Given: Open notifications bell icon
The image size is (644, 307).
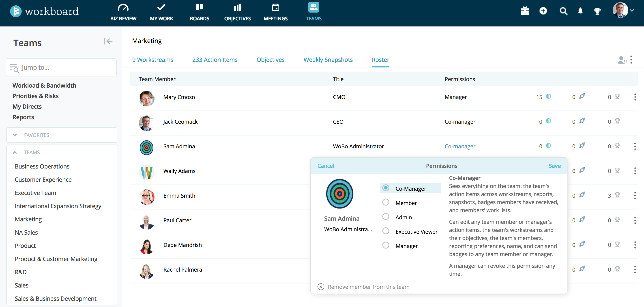Looking at the screenshot, I should tap(580, 11).
